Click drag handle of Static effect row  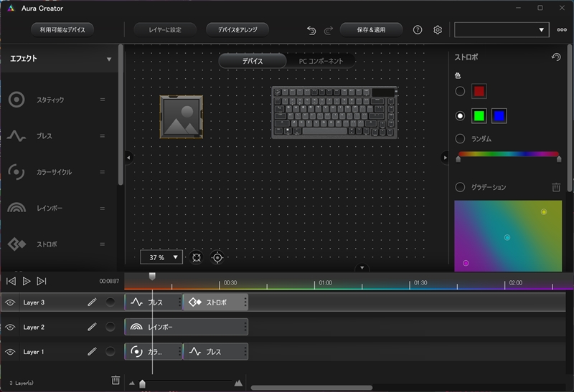[x=103, y=100]
